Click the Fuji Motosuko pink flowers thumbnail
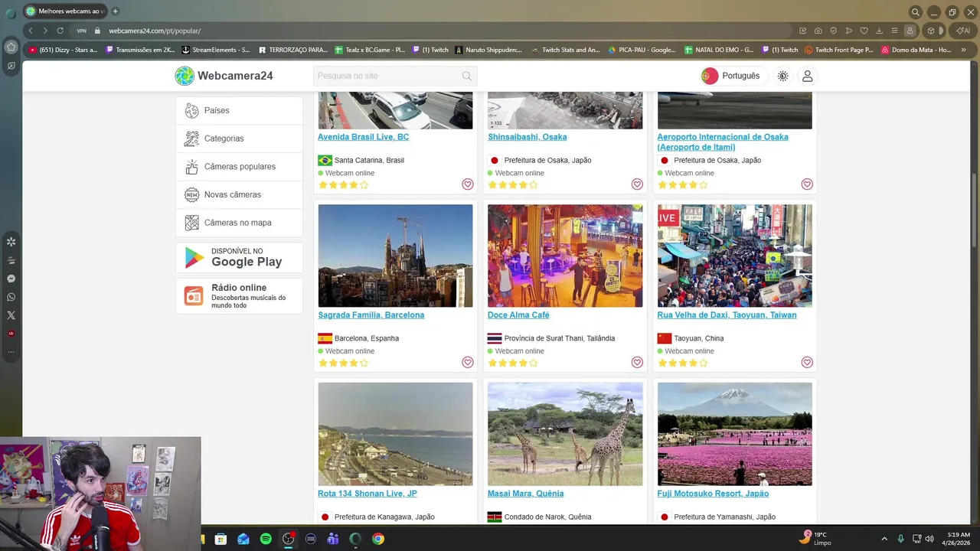Screen dimensions: 980x551 [x=735, y=434]
